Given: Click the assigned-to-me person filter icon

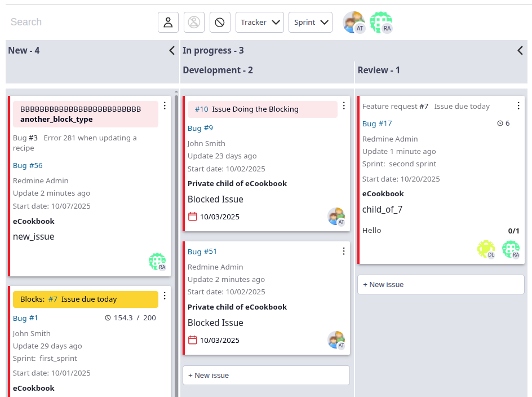Looking at the screenshot, I should pos(168,23).
